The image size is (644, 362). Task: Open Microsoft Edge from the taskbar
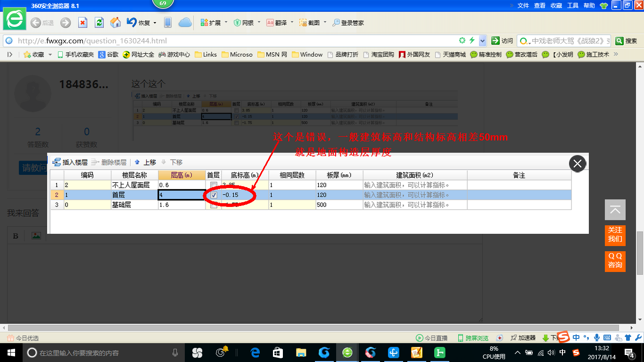pos(255,352)
